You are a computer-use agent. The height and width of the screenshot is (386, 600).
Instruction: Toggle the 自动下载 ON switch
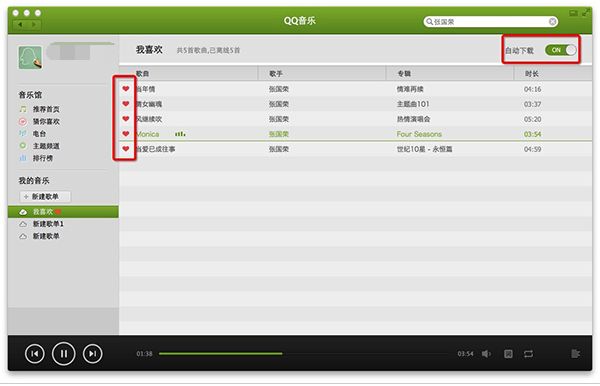(x=561, y=50)
